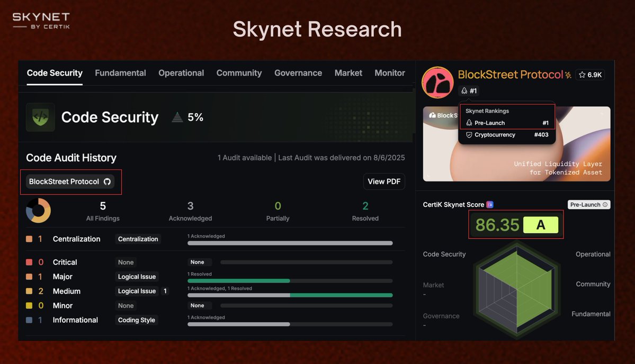The width and height of the screenshot is (635, 364).
Task: Select the Critical severity row label
Action: 65,262
